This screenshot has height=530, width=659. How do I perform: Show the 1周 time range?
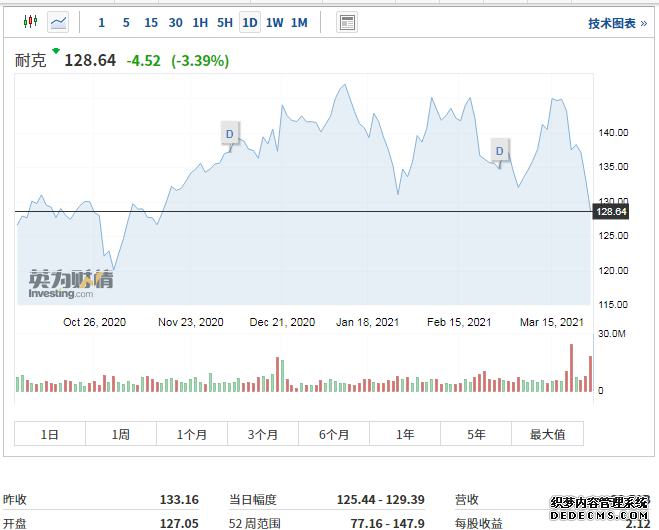point(121,434)
